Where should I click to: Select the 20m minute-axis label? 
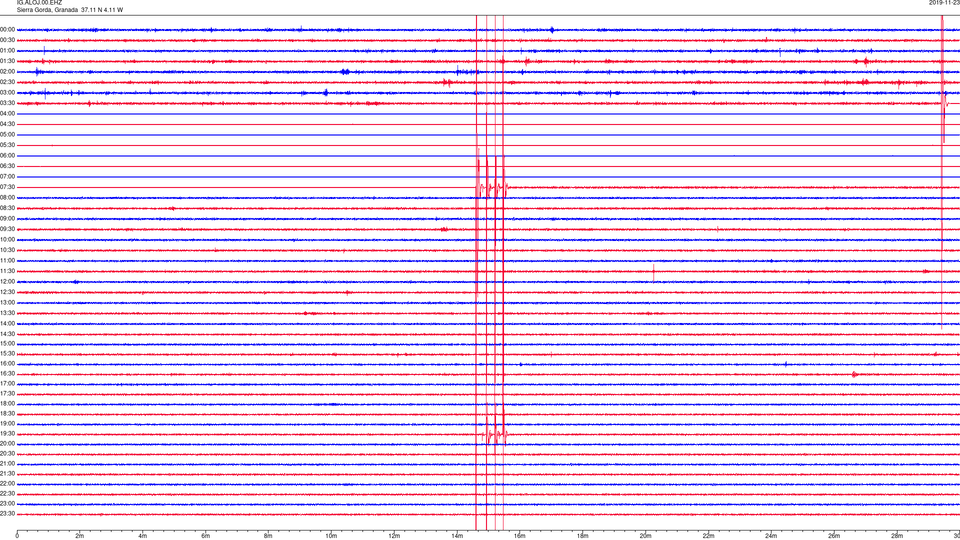pos(646,536)
